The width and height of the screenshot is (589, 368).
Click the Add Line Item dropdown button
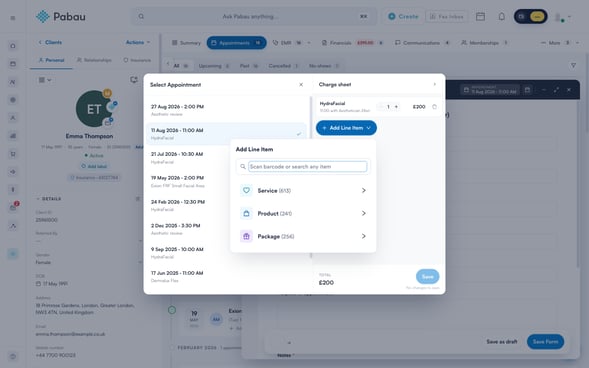(x=346, y=128)
